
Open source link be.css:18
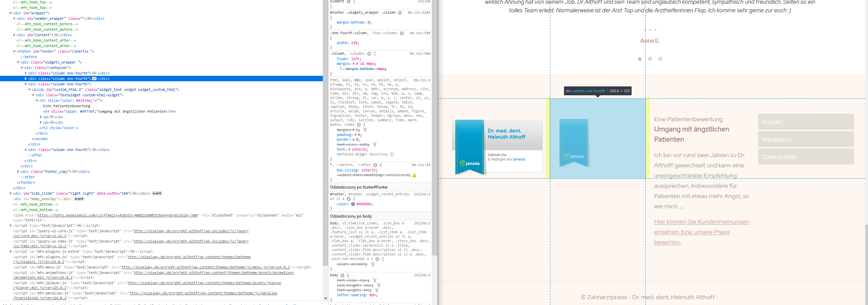(421, 165)
